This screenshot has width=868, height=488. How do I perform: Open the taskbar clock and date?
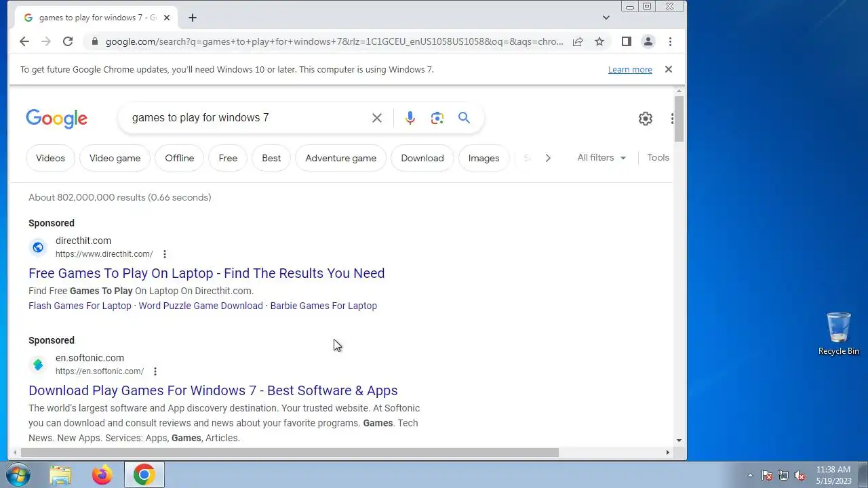tap(833, 475)
